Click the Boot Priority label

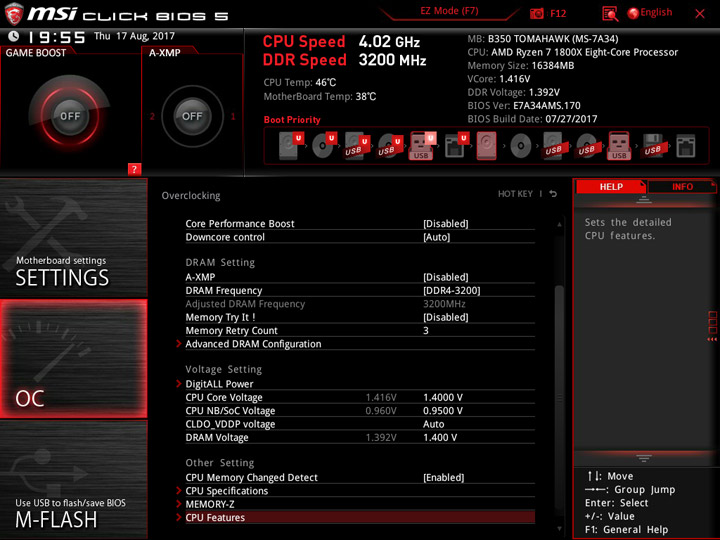(292, 120)
